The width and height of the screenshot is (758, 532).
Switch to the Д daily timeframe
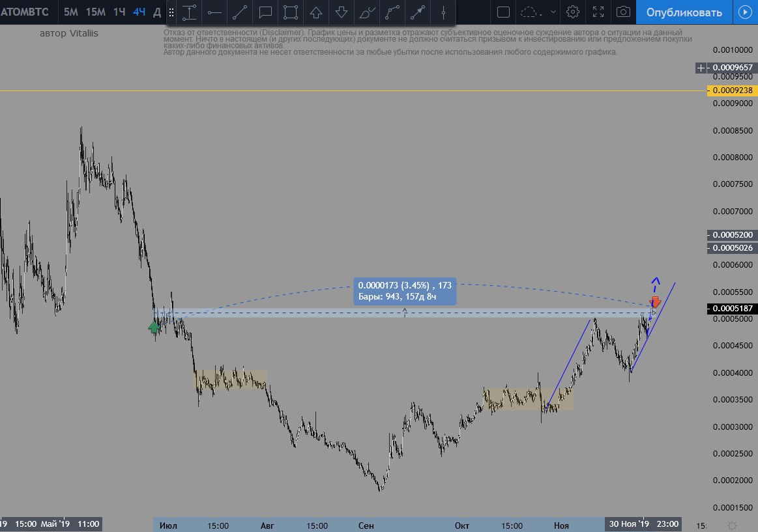point(156,12)
